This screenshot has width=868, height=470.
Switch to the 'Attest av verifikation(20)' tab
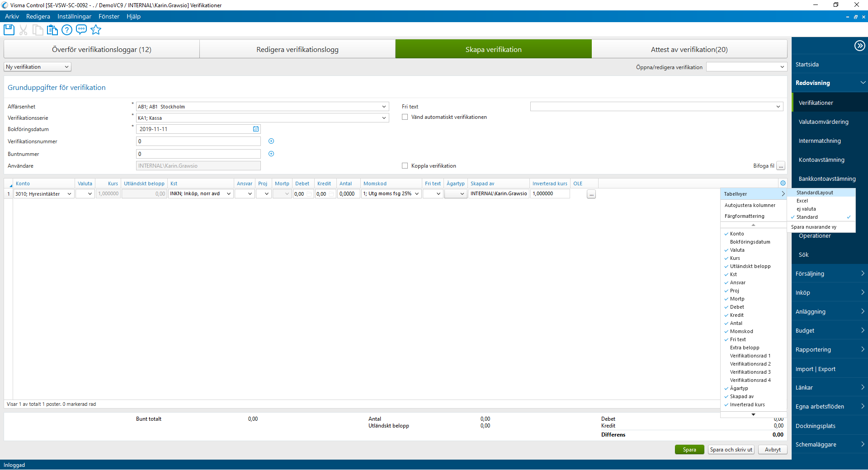click(688, 49)
